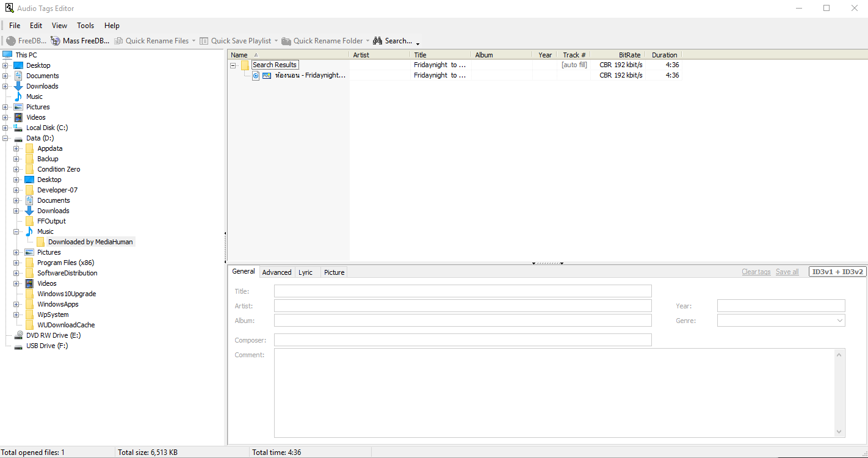Click the USB Drive (F:) icon
Image resolution: width=868 pixels, height=458 pixels.
tap(18, 346)
